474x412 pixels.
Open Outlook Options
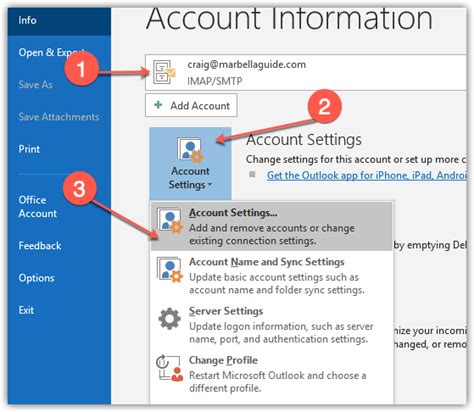click(36, 278)
